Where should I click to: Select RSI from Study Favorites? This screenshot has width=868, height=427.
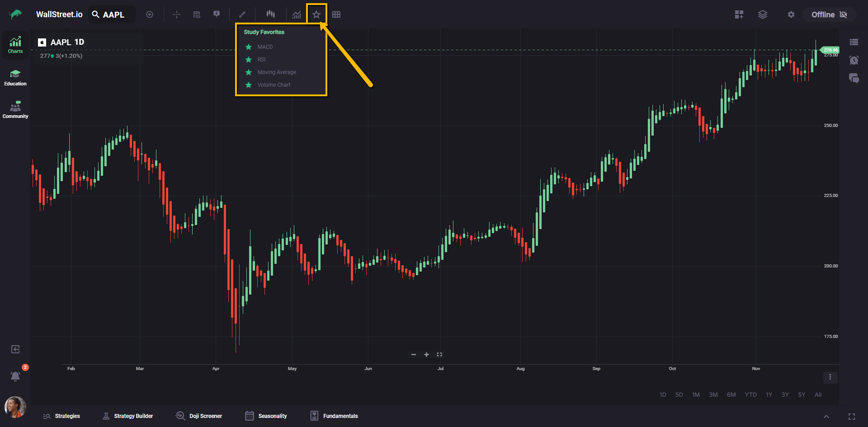(261, 60)
